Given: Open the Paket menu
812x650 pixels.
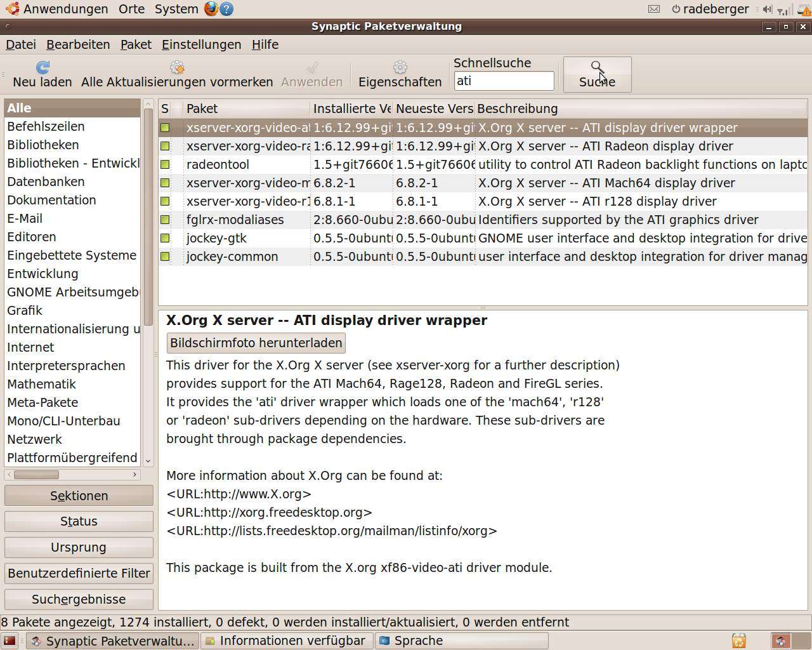Looking at the screenshot, I should [x=136, y=44].
